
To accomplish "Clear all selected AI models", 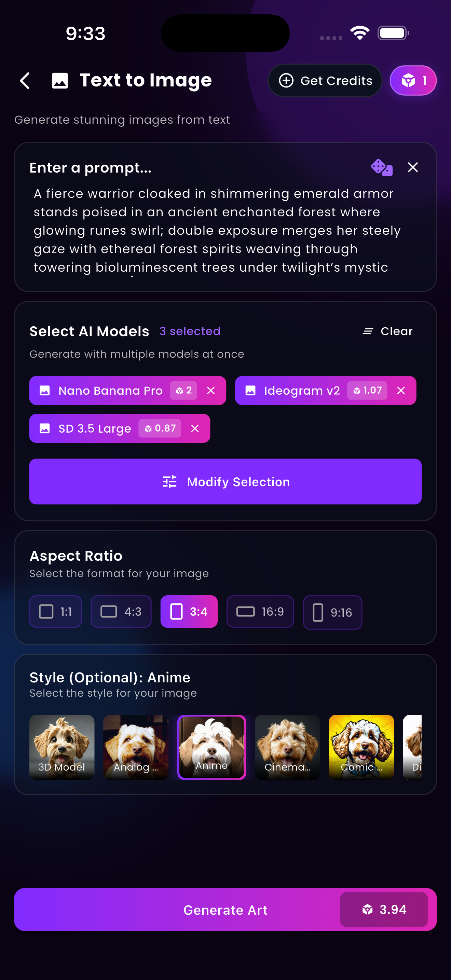I will coord(387,331).
